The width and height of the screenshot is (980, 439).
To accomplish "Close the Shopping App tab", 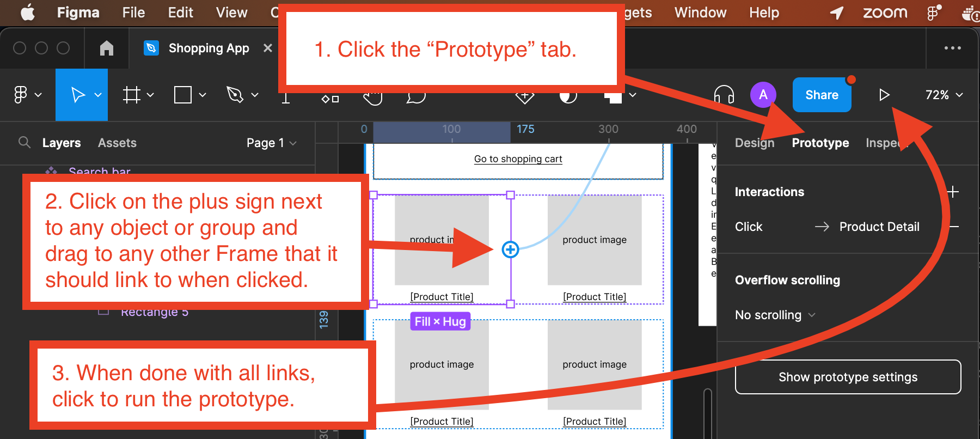I will click(x=267, y=48).
